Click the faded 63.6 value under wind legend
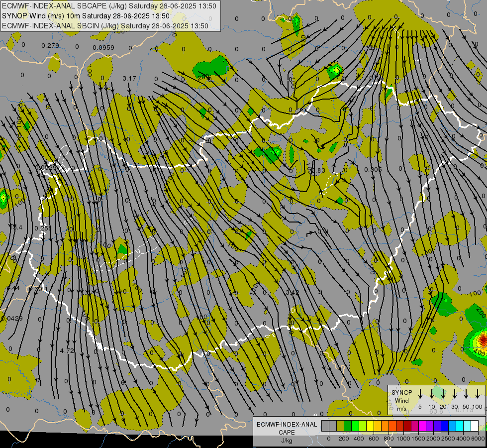The image size is (487, 448). click(436, 411)
